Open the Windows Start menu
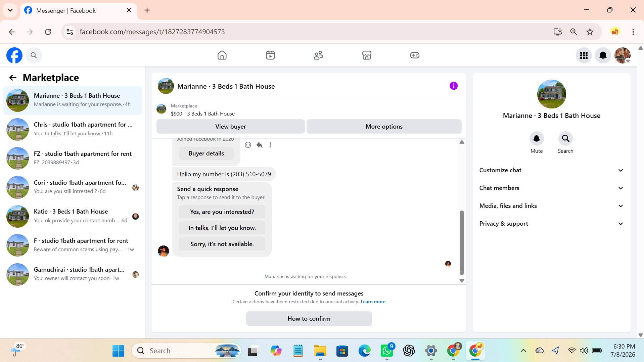The height and width of the screenshot is (362, 644). pos(118,351)
